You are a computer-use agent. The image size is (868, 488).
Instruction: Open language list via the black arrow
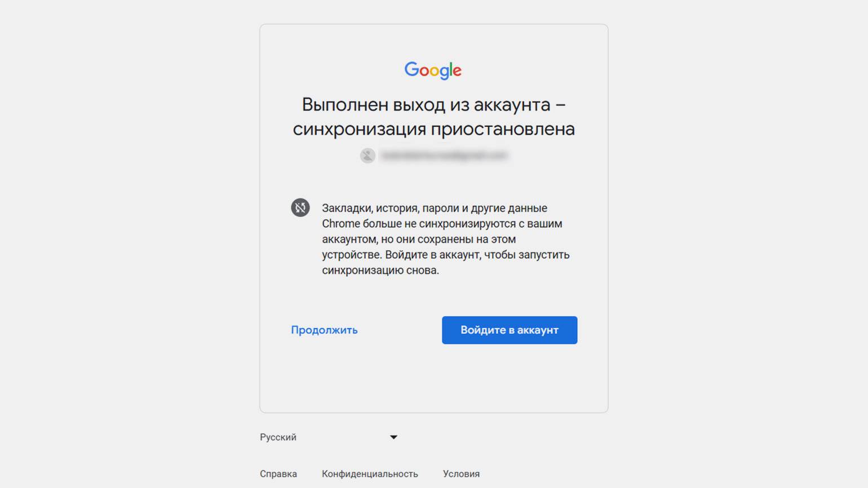click(x=393, y=437)
